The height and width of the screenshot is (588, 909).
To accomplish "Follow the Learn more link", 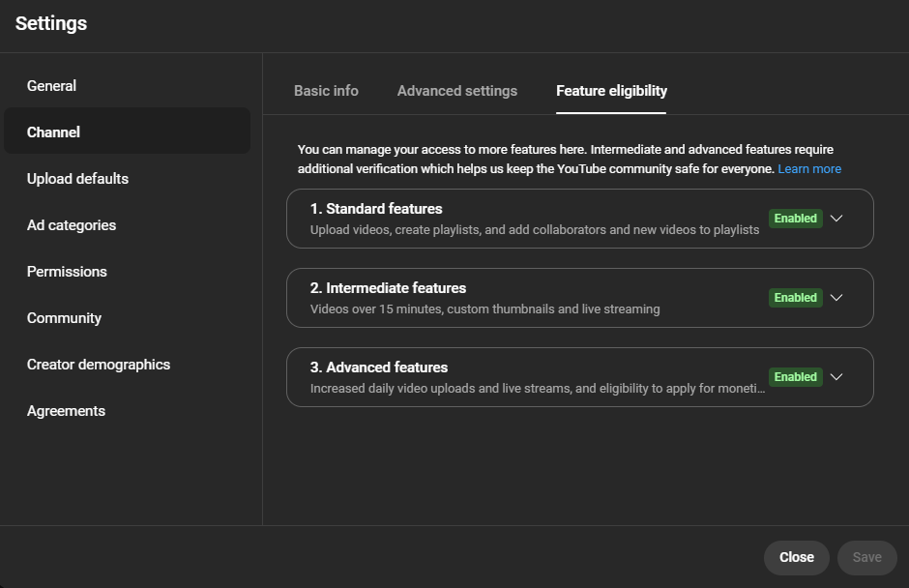I will coord(809,168).
